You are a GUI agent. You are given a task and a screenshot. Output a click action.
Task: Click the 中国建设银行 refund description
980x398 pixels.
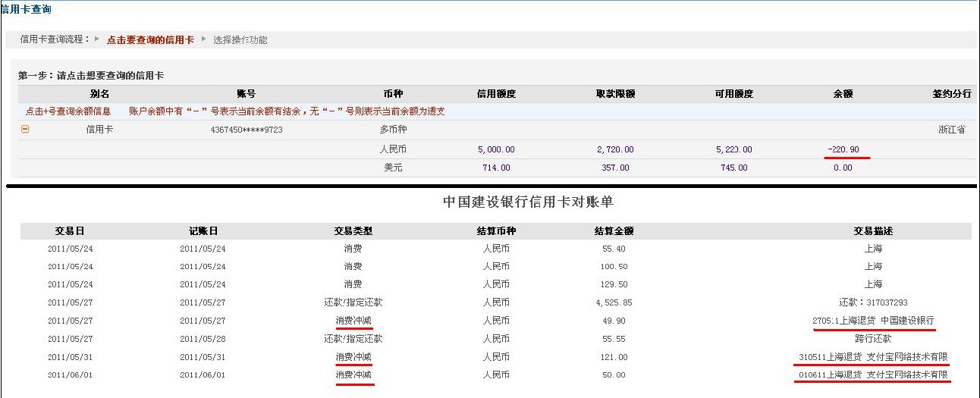(x=873, y=321)
